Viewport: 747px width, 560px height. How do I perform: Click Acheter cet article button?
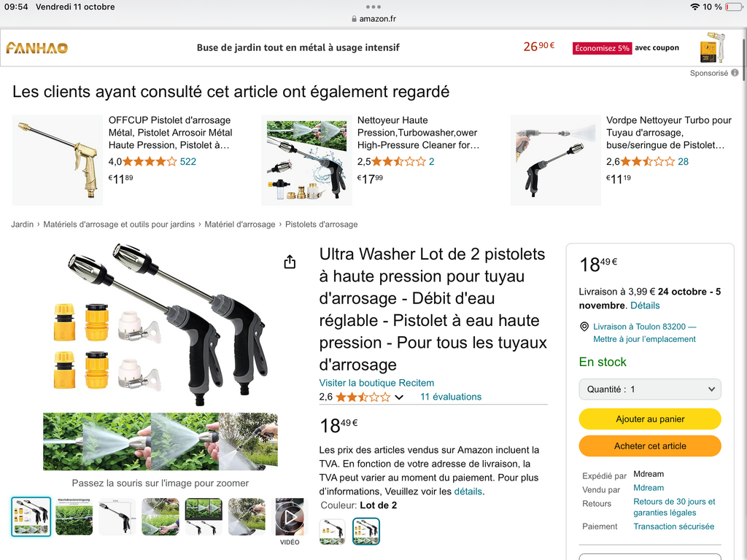(x=650, y=446)
